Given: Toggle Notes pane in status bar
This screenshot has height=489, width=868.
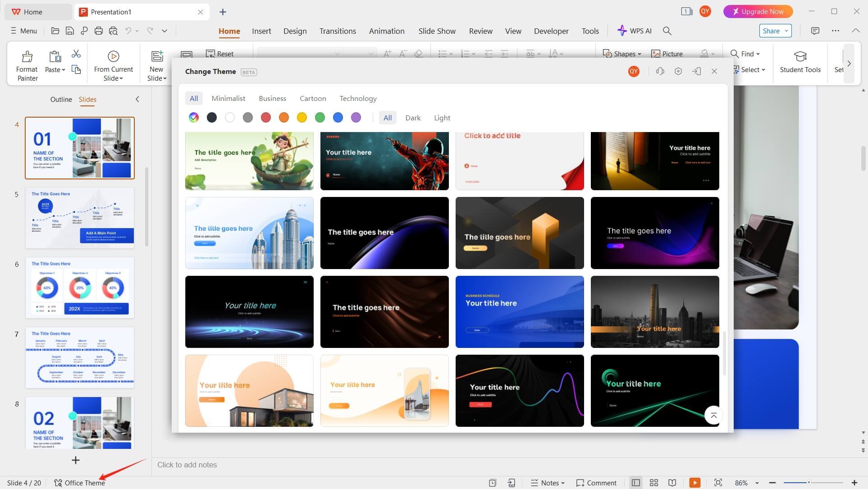Looking at the screenshot, I should tap(548, 483).
